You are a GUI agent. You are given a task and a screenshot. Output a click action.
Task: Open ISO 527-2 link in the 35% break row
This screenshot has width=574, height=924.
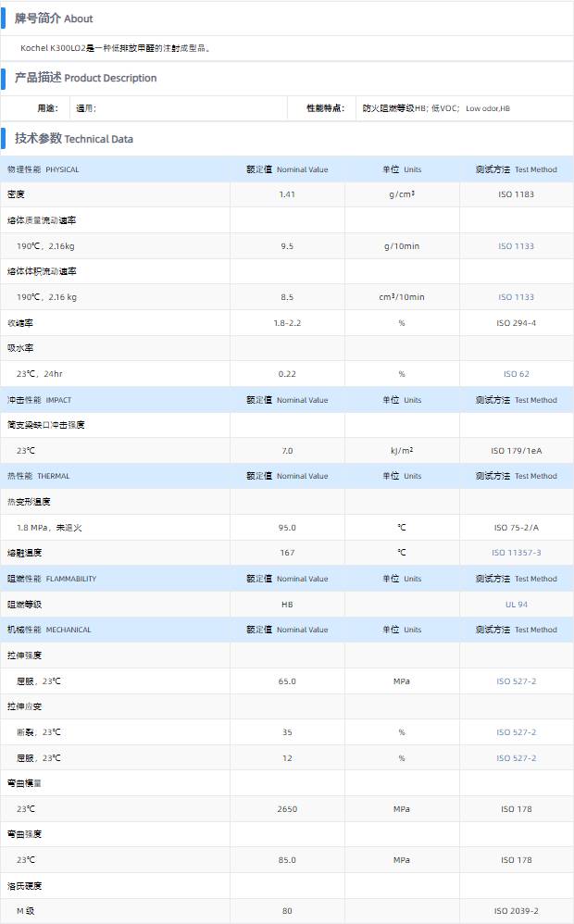click(516, 732)
